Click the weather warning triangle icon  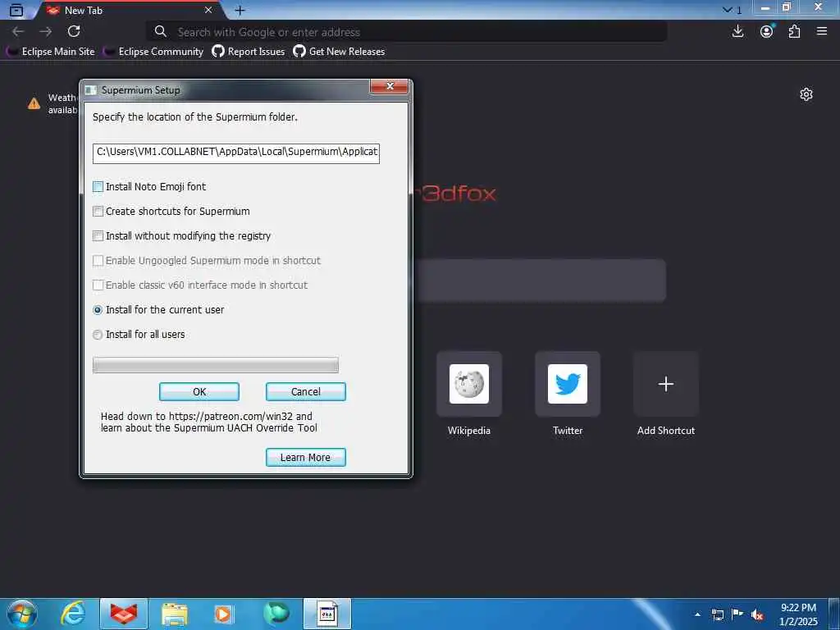tap(34, 103)
